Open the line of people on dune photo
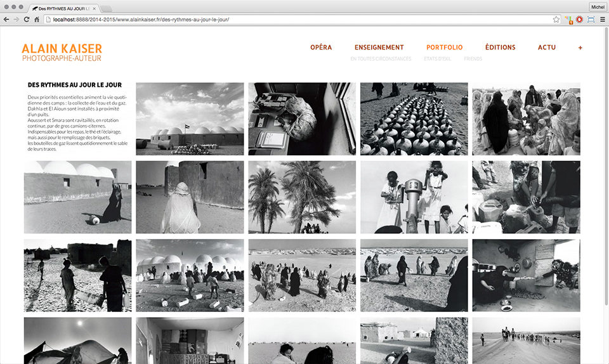This screenshot has height=364, width=609. point(527,341)
